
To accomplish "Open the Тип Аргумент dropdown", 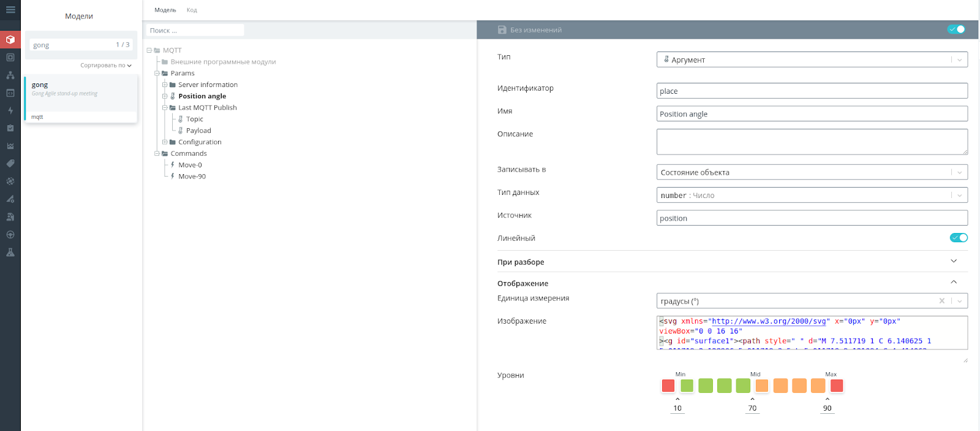I will 812,59.
